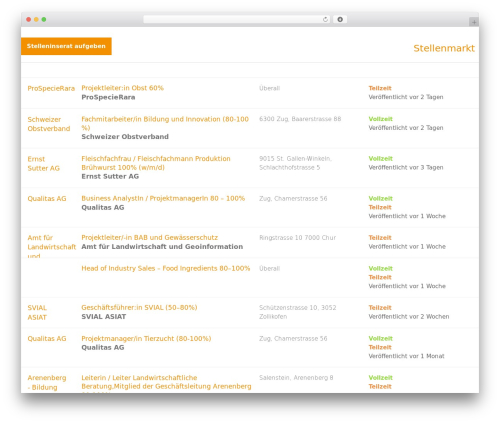500x423 pixels.
Task: Click the browser extension icon beside address bar
Action: point(340,20)
